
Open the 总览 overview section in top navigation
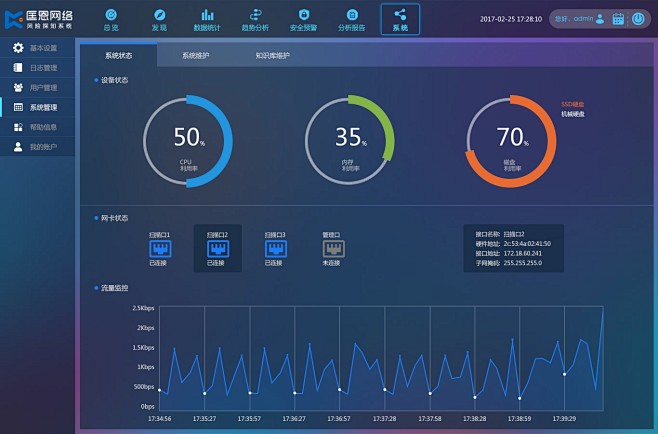click(x=111, y=20)
